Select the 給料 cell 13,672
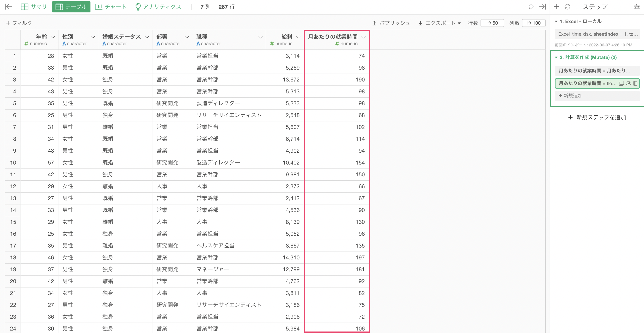This screenshot has width=644, height=333. tap(285, 79)
